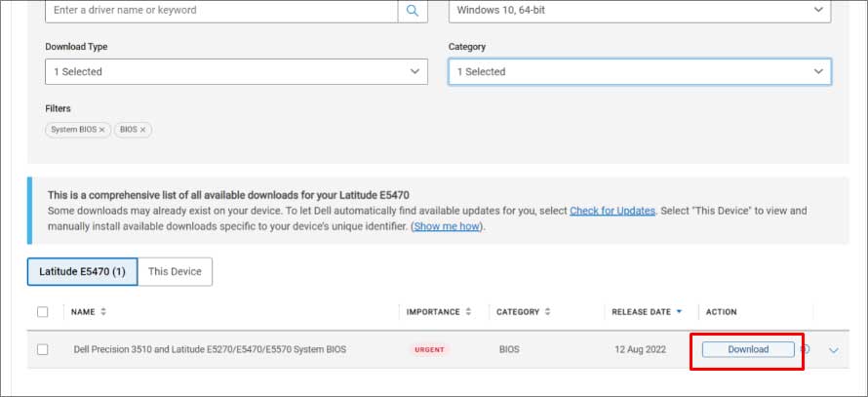Viewport: 868px width, 397px height.
Task: Download the System BIOS update
Action: click(x=747, y=349)
